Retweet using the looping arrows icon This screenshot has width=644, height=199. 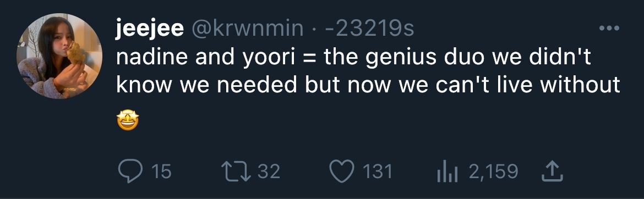pyautogui.click(x=236, y=171)
